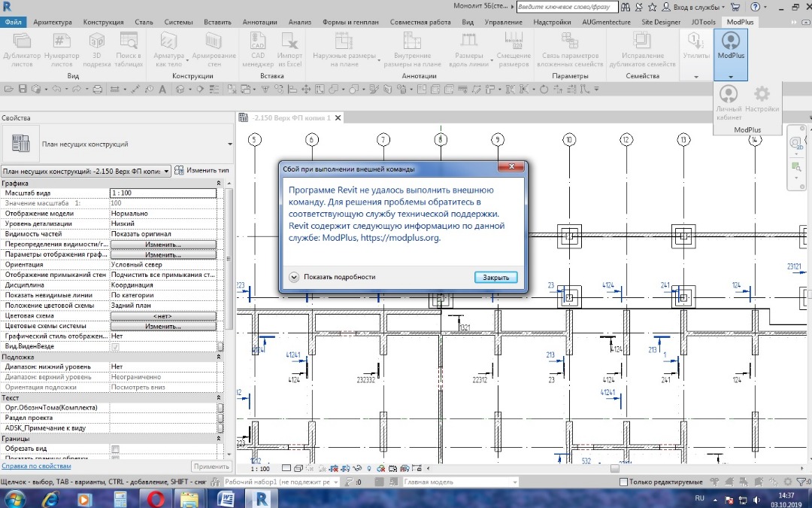Click the ModPlus ribbon panel button
The image size is (812, 508).
click(731, 54)
